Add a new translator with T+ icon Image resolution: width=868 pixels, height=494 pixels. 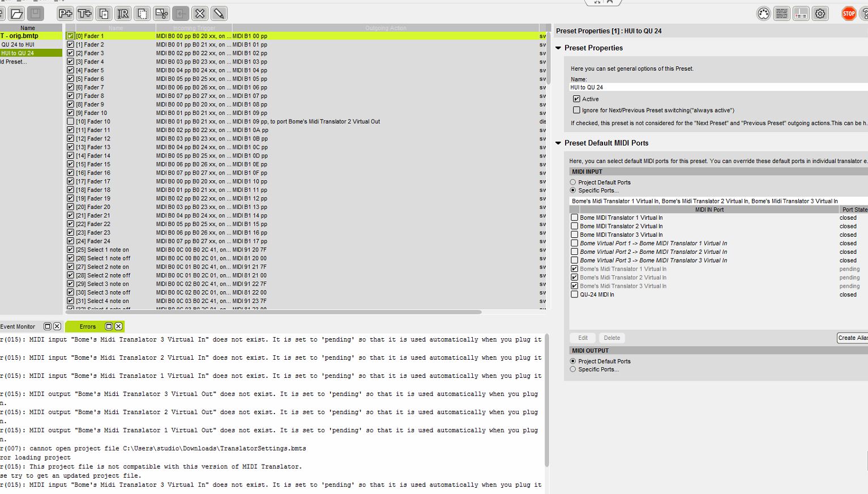(84, 14)
